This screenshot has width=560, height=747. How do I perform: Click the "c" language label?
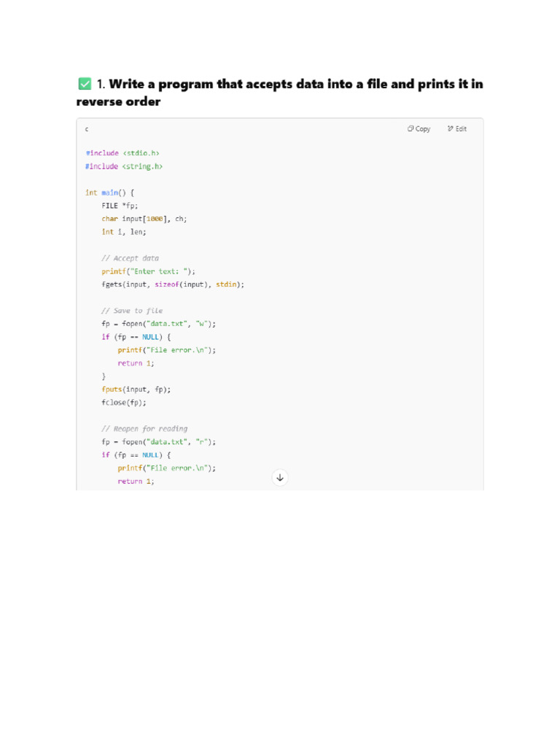click(x=87, y=129)
